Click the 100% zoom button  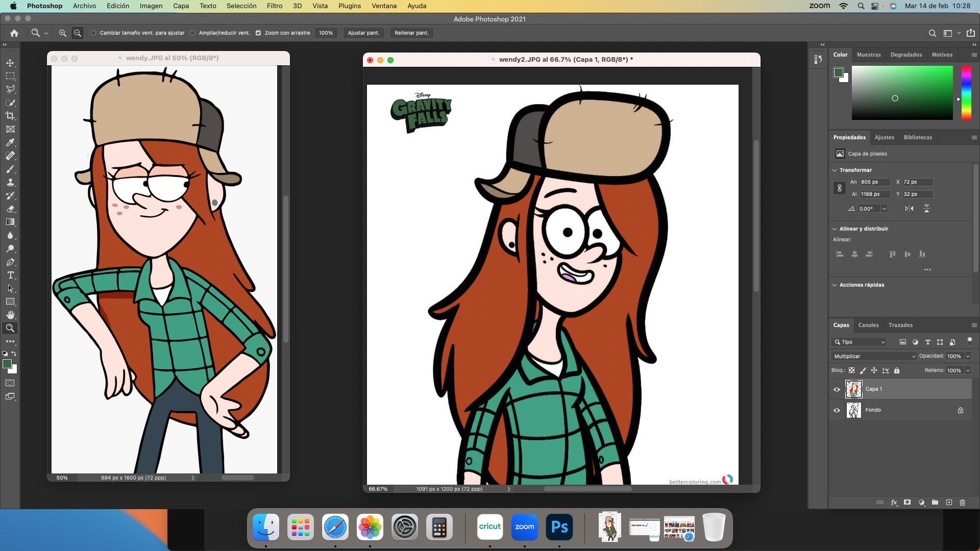(326, 33)
